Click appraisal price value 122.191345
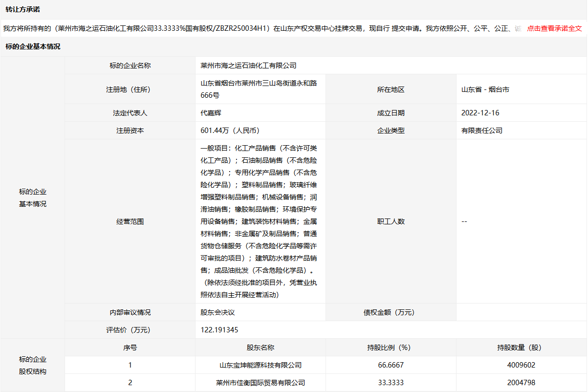The image size is (588, 392). pos(219,330)
